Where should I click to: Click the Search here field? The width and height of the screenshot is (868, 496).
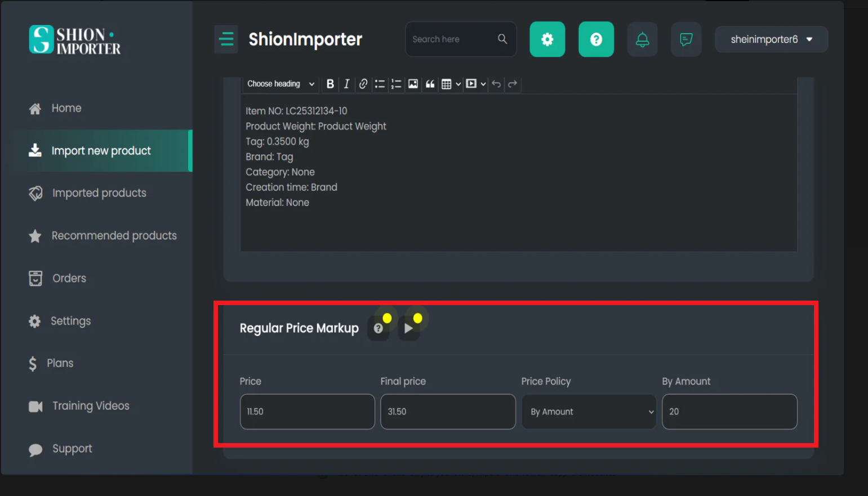click(x=461, y=39)
